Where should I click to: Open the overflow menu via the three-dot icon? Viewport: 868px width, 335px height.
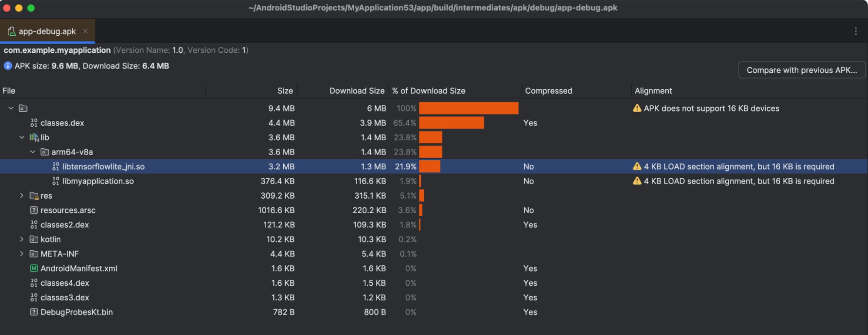pos(856,30)
